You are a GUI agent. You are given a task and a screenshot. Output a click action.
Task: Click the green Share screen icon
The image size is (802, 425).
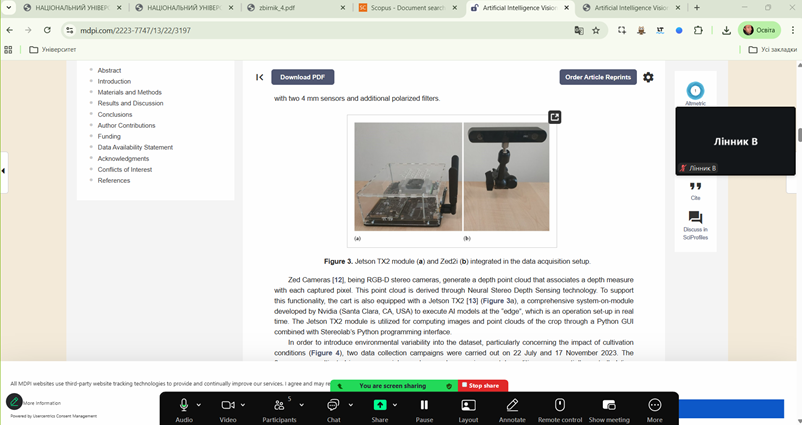380,405
